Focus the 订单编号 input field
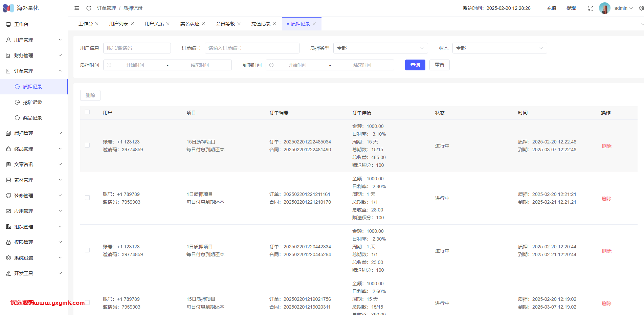This screenshot has height=315, width=644. 252,48
